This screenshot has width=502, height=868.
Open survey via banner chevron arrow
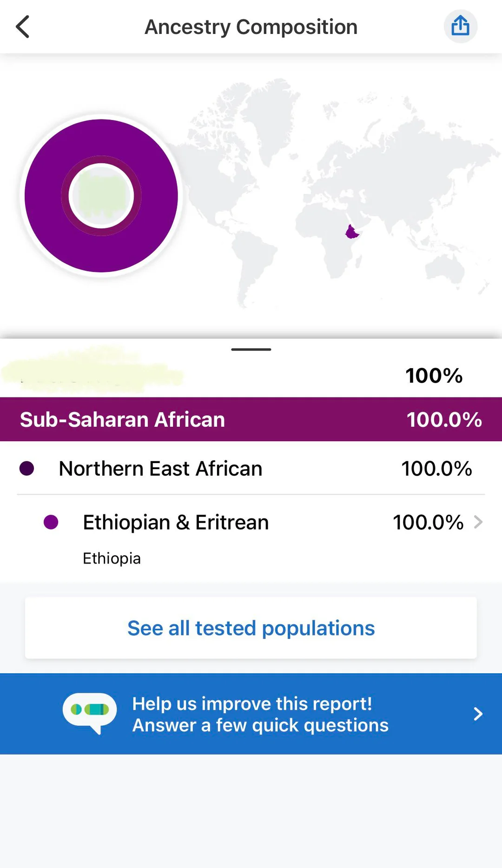point(478,714)
